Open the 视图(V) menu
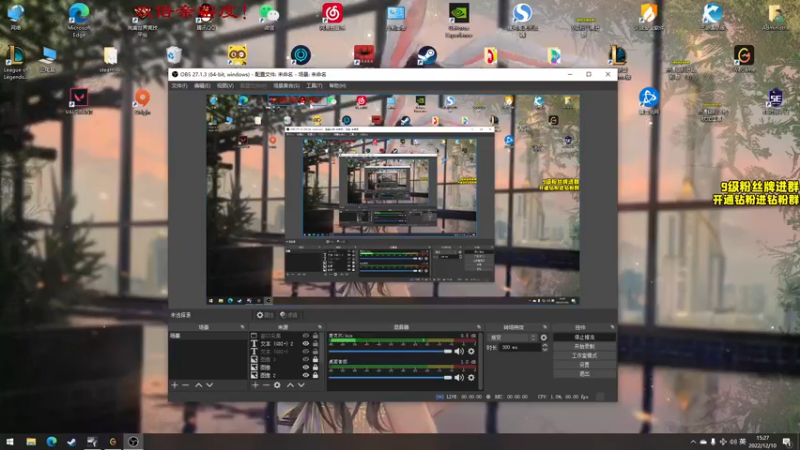 tap(225, 86)
